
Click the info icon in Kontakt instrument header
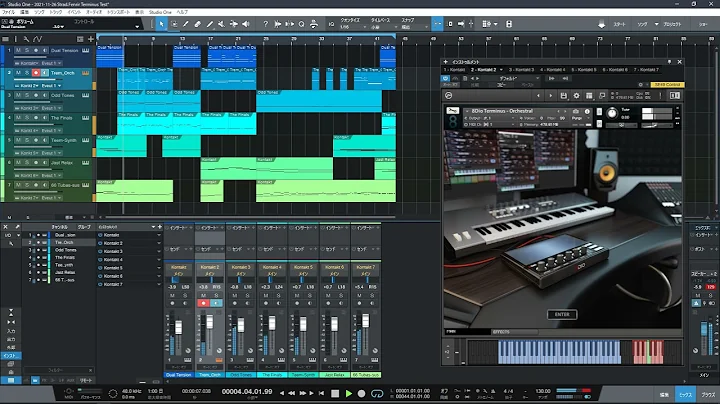587,111
